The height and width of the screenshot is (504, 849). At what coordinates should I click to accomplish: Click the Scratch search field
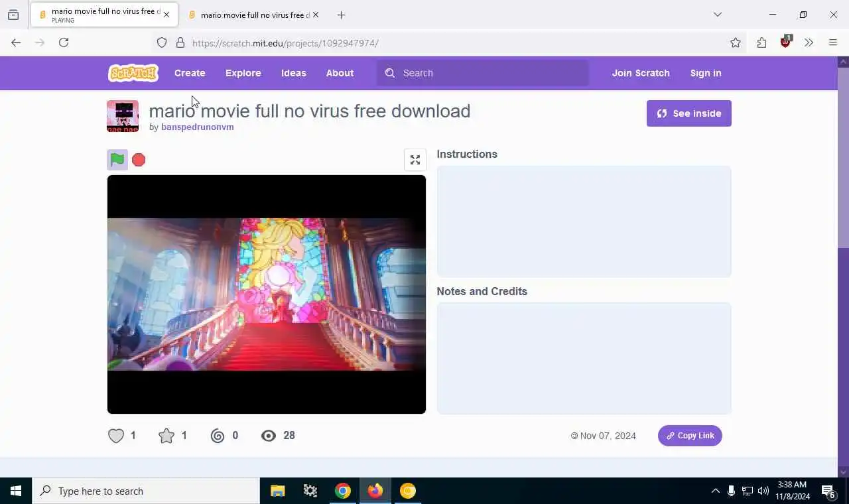point(483,73)
